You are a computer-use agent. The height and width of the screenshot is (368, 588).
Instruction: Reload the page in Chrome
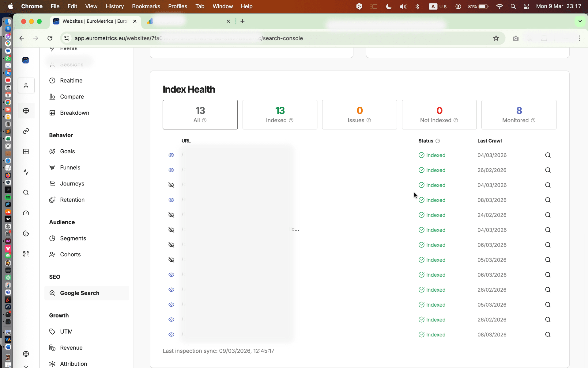click(x=50, y=38)
